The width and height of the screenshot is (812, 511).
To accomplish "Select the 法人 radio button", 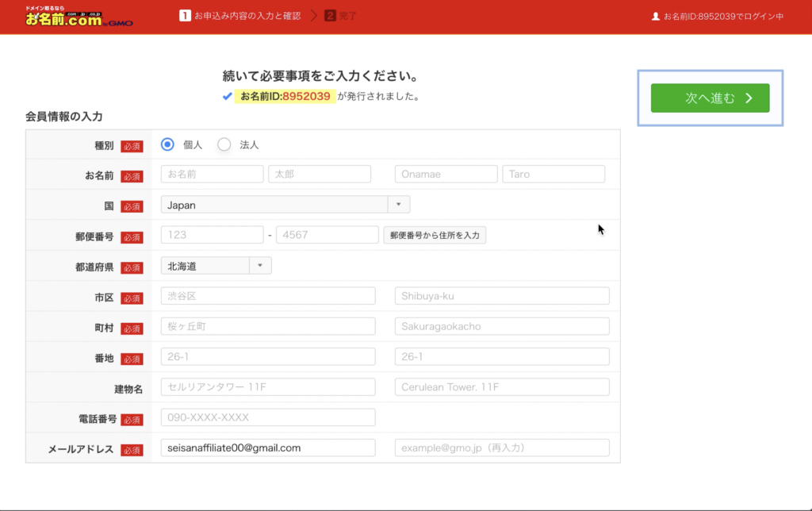I will pyautogui.click(x=224, y=144).
